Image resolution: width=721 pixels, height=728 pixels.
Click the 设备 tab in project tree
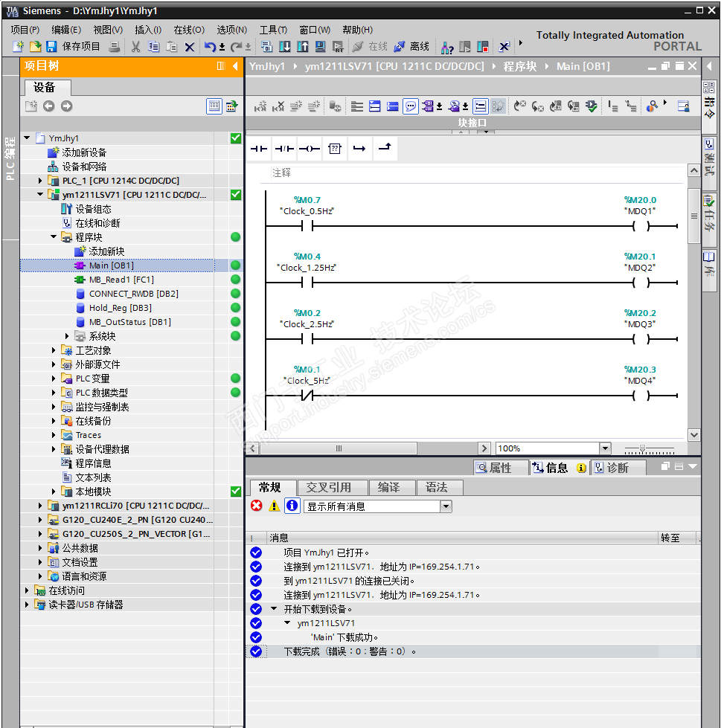pos(48,87)
